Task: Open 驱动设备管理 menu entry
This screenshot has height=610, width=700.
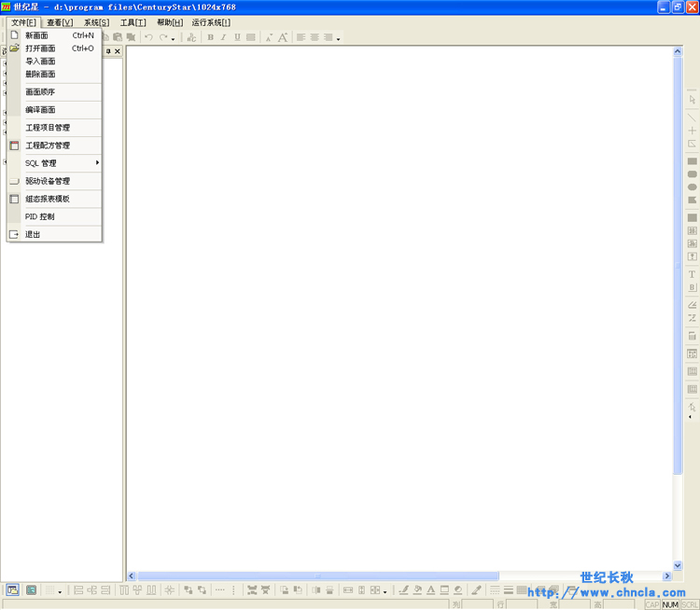Action: (54, 181)
